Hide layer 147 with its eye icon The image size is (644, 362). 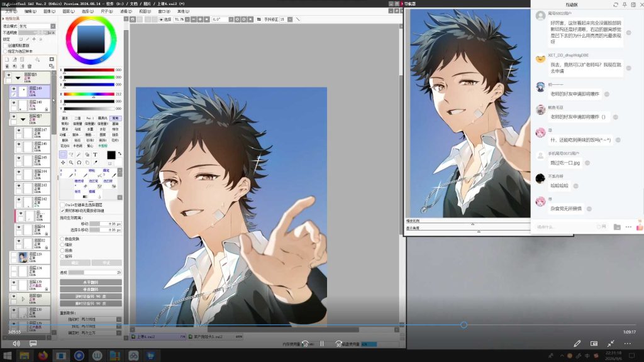(x=19, y=131)
